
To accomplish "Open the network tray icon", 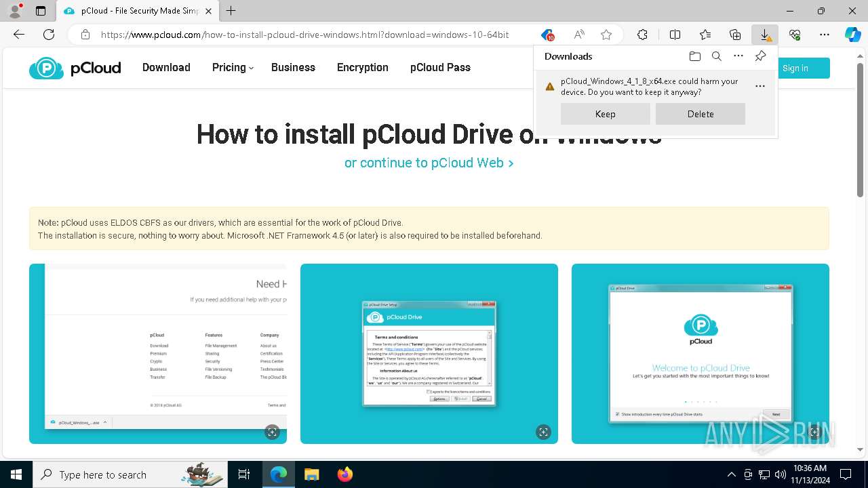I will [x=764, y=474].
